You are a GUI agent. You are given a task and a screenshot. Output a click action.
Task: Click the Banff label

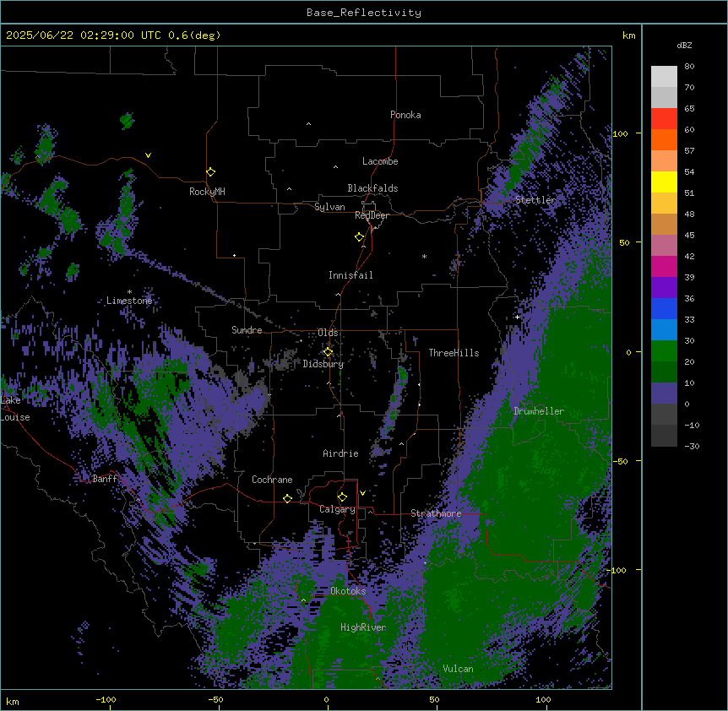pyautogui.click(x=105, y=479)
